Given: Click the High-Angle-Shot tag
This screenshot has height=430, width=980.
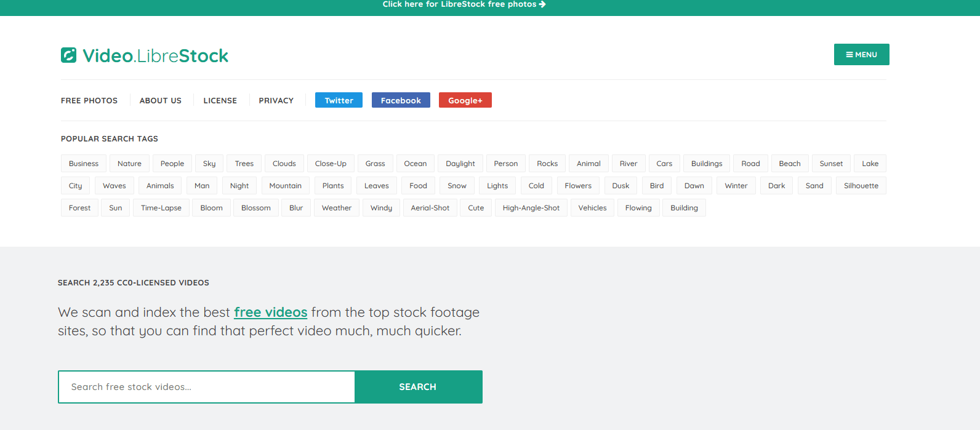Looking at the screenshot, I should (531, 208).
